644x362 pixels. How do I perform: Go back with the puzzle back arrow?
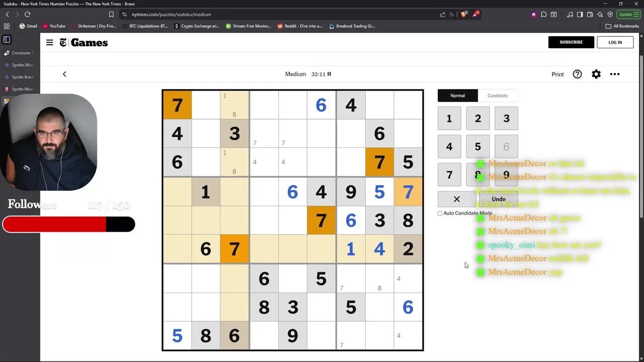64,74
